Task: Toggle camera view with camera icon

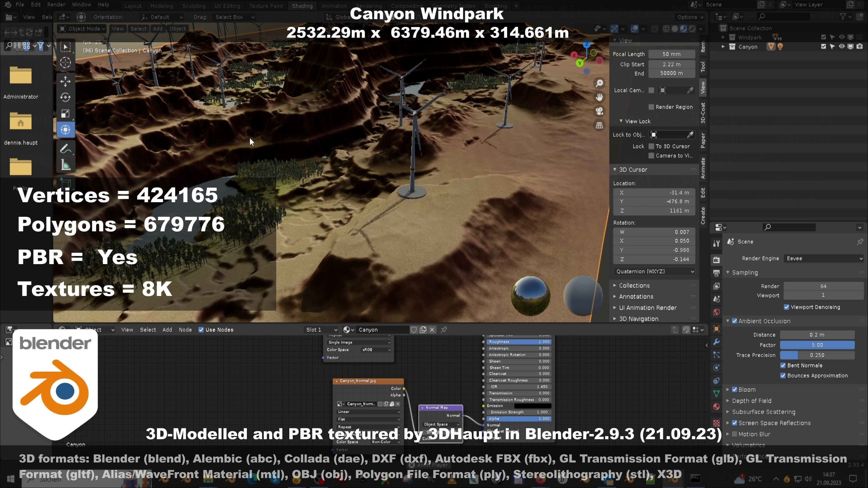Action: [x=599, y=111]
